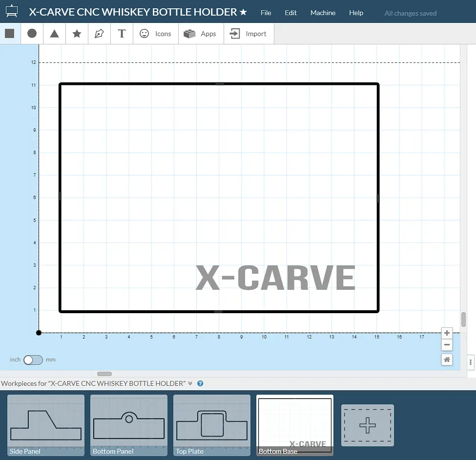
Task: Open the Machine menu
Action: click(323, 13)
